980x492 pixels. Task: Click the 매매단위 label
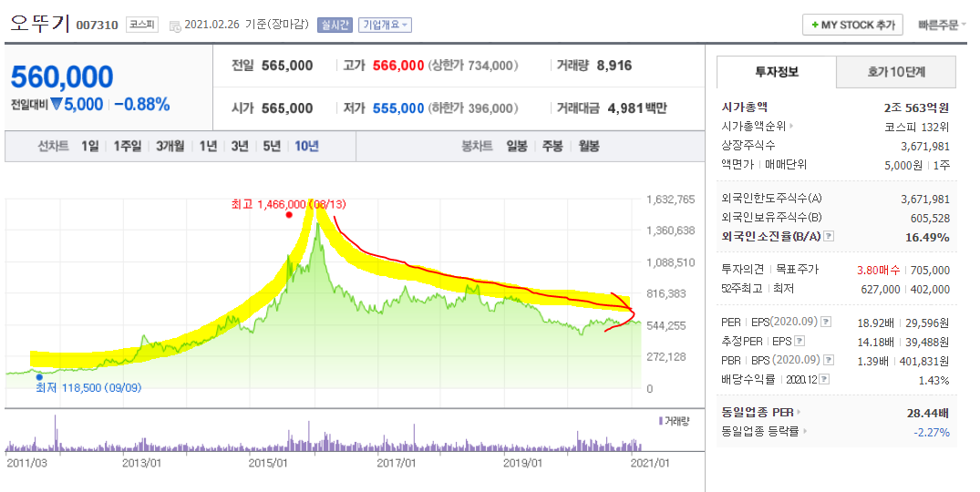coord(786,164)
